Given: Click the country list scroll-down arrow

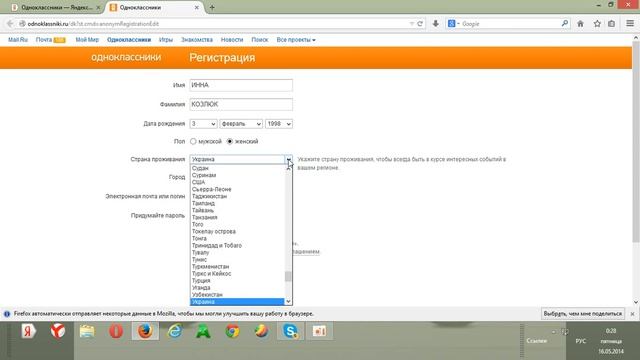Looking at the screenshot, I should coord(288,302).
